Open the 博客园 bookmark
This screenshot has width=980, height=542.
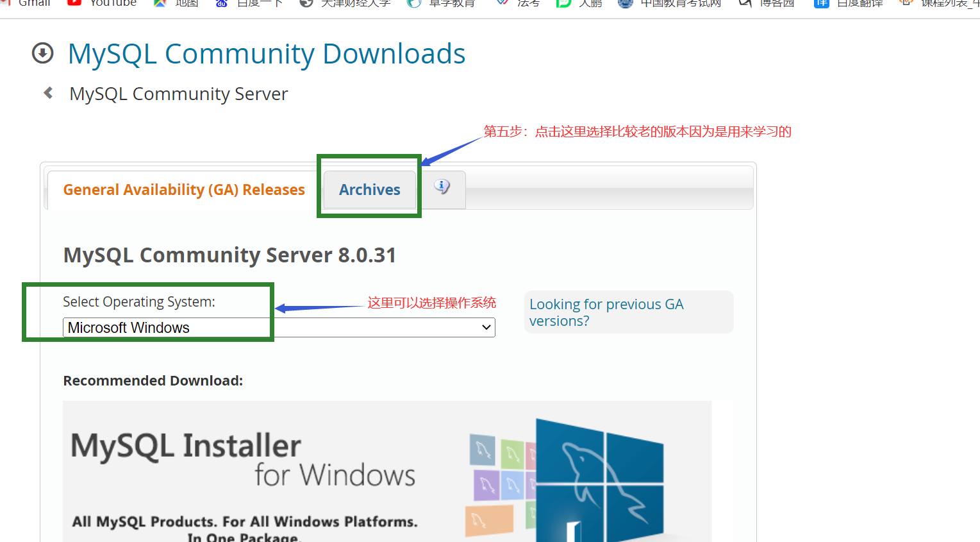767,3
